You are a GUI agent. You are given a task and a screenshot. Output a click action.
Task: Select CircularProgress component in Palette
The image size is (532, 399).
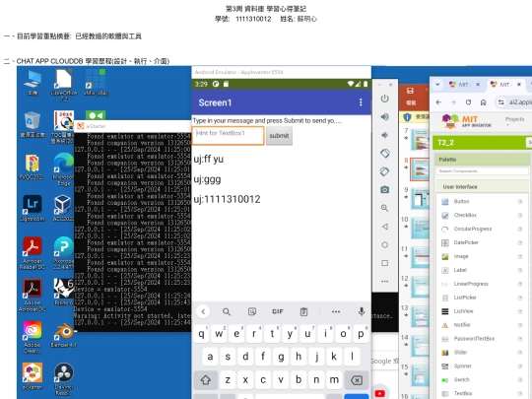click(x=472, y=229)
